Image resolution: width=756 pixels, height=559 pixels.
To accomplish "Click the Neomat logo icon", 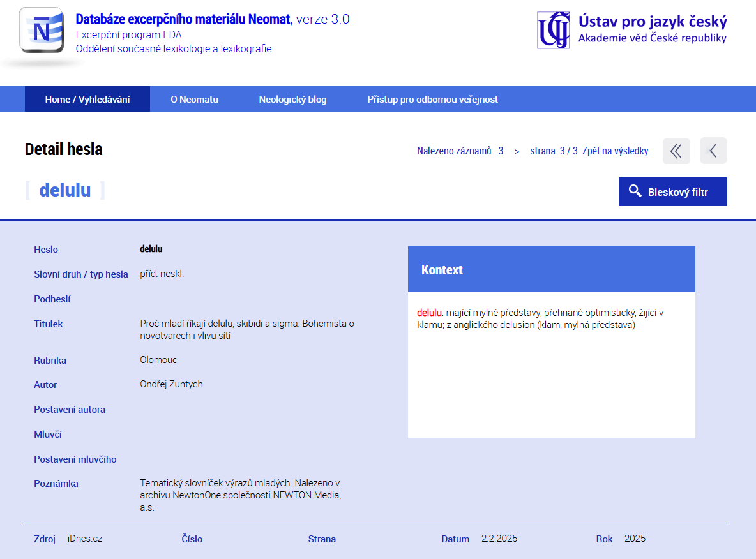I will [x=42, y=31].
